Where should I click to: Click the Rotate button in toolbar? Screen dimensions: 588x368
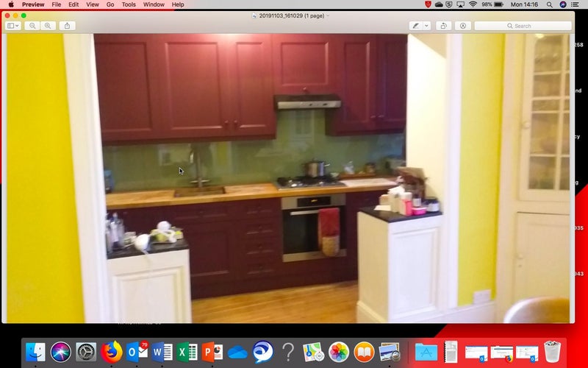pyautogui.click(x=443, y=26)
